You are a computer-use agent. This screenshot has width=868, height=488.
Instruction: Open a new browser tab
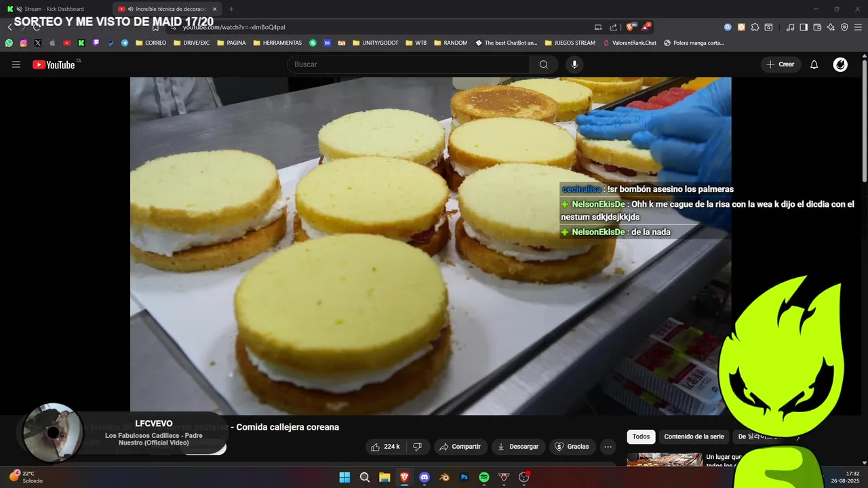pyautogui.click(x=231, y=9)
